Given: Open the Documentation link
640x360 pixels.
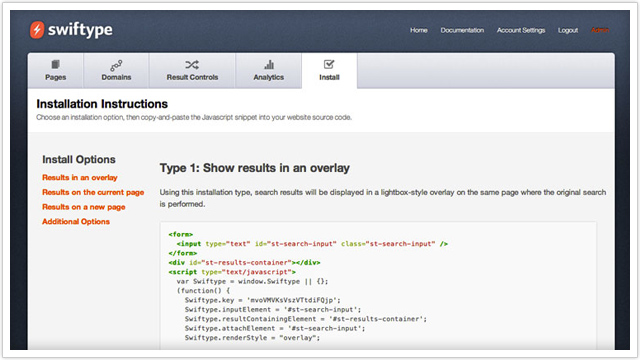Looking at the screenshot, I should click(x=462, y=30).
